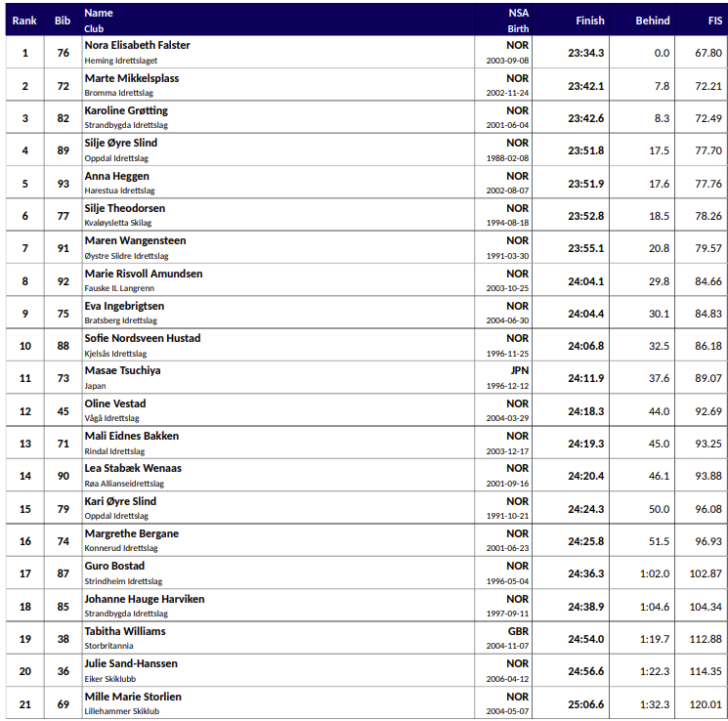728x721 pixels.
Task: Click the Rank column header
Action: click(24, 21)
